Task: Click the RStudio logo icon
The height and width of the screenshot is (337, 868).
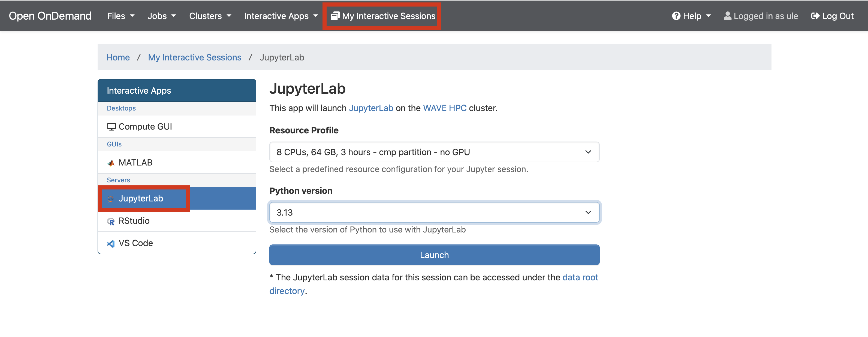Action: [x=110, y=221]
